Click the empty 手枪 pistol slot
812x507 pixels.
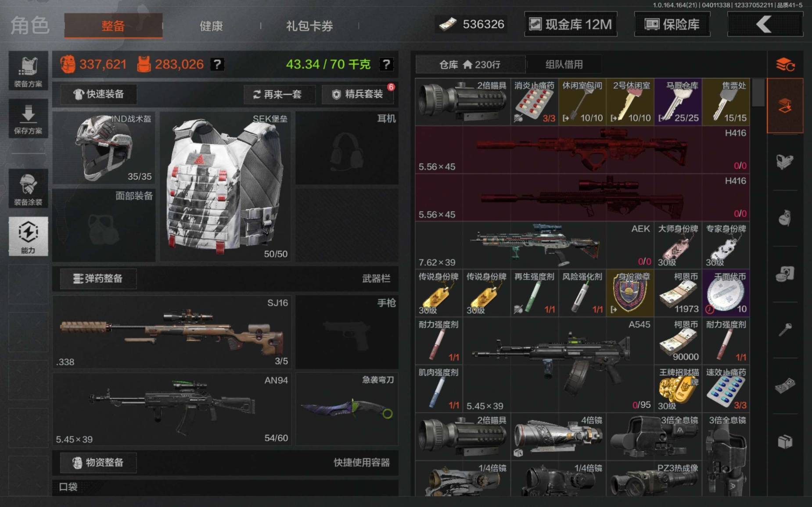(347, 332)
